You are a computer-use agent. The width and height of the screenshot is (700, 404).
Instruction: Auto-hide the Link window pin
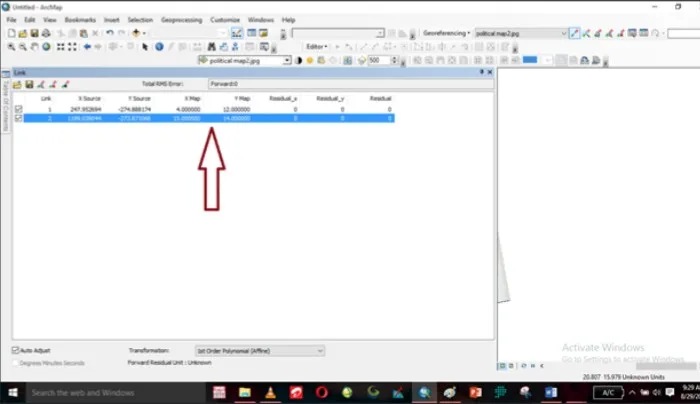click(x=482, y=72)
